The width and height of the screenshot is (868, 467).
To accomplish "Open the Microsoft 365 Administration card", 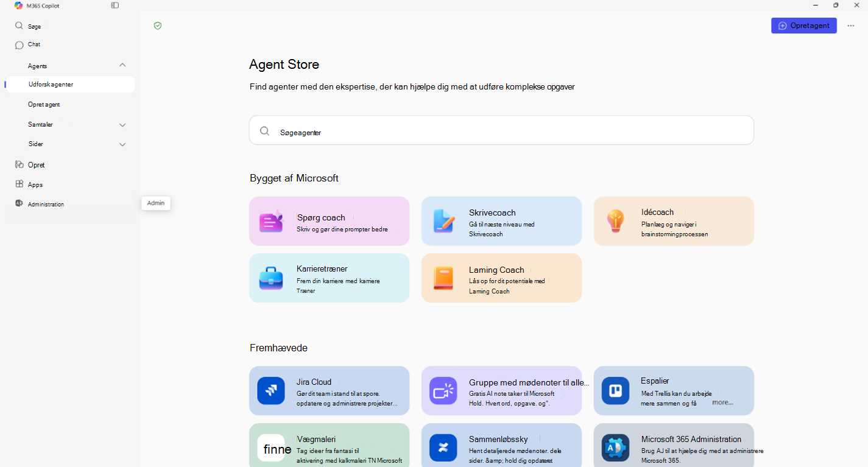I will [674, 445].
